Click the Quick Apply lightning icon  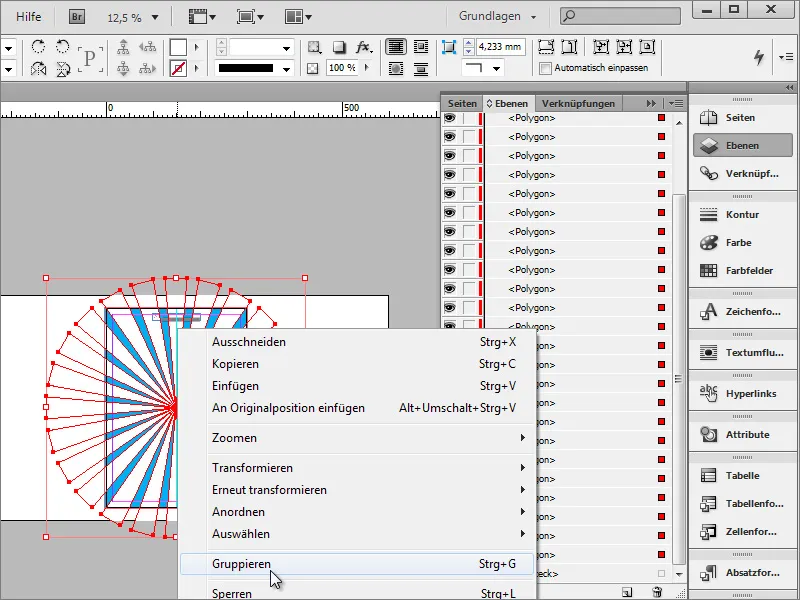coord(759,57)
